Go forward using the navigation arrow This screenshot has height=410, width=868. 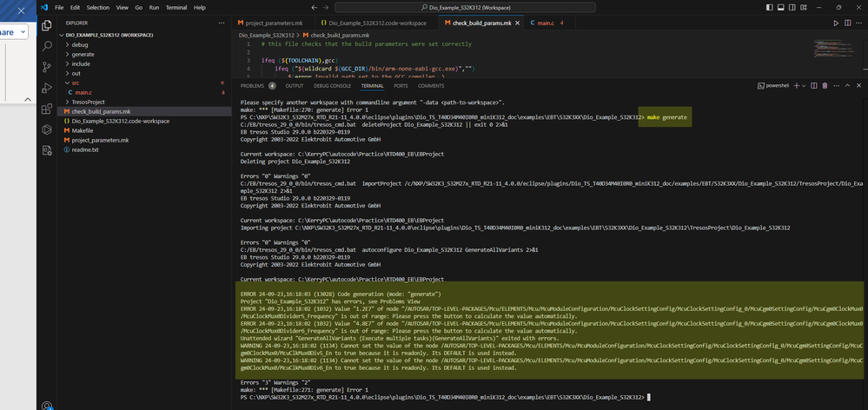[x=326, y=8]
